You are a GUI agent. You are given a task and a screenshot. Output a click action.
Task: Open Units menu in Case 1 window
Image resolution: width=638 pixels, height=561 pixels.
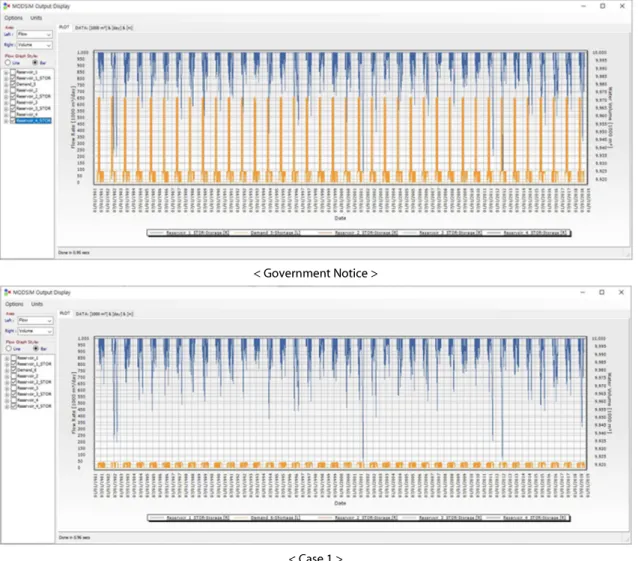point(37,304)
